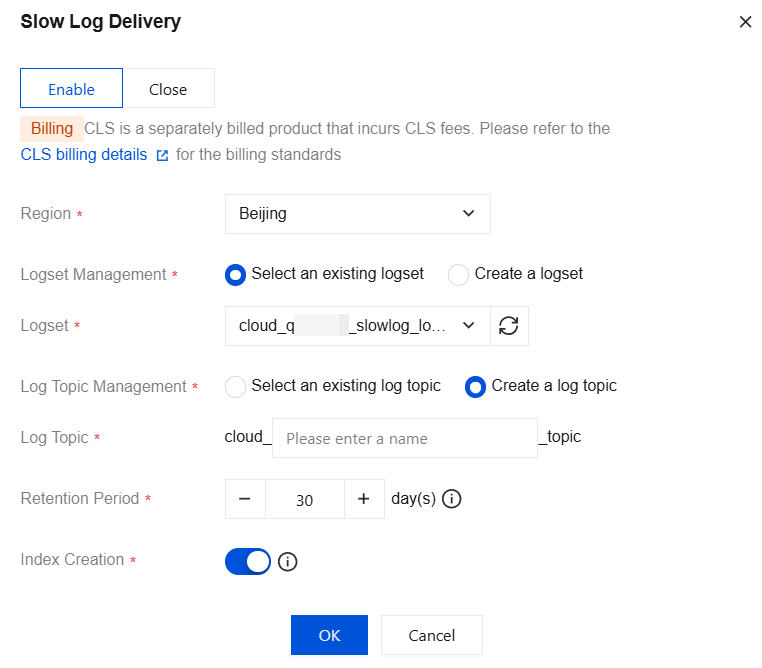Open the Region dropdown showing Beijing
This screenshot has height=668, width=762.
tap(357, 214)
